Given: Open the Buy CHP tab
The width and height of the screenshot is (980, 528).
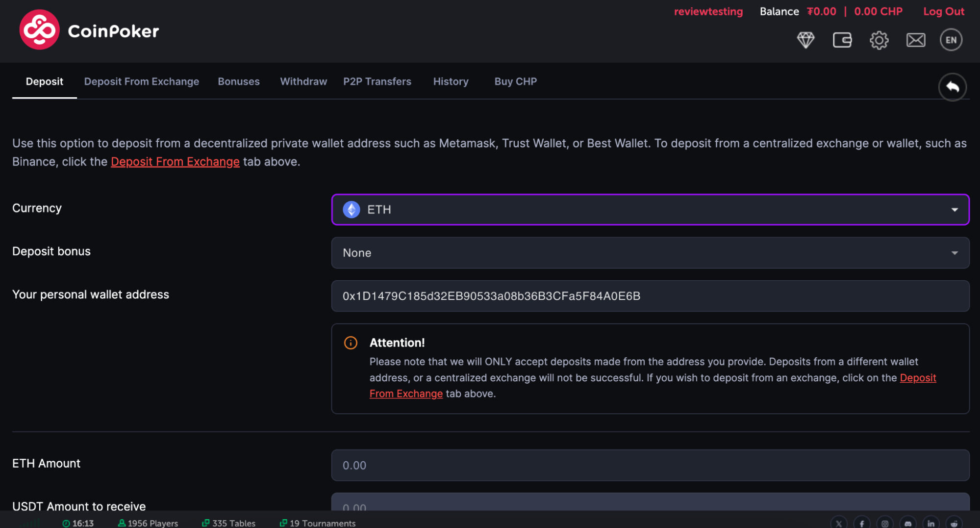Looking at the screenshot, I should tap(515, 81).
